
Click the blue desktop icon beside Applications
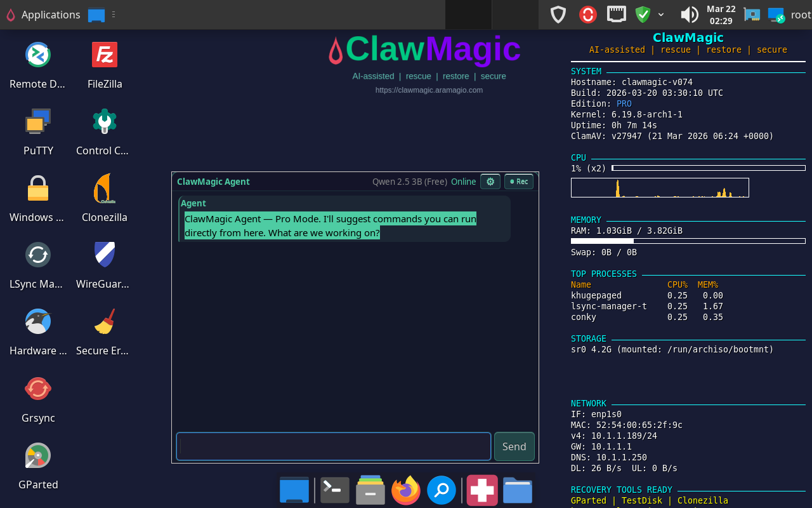(96, 15)
